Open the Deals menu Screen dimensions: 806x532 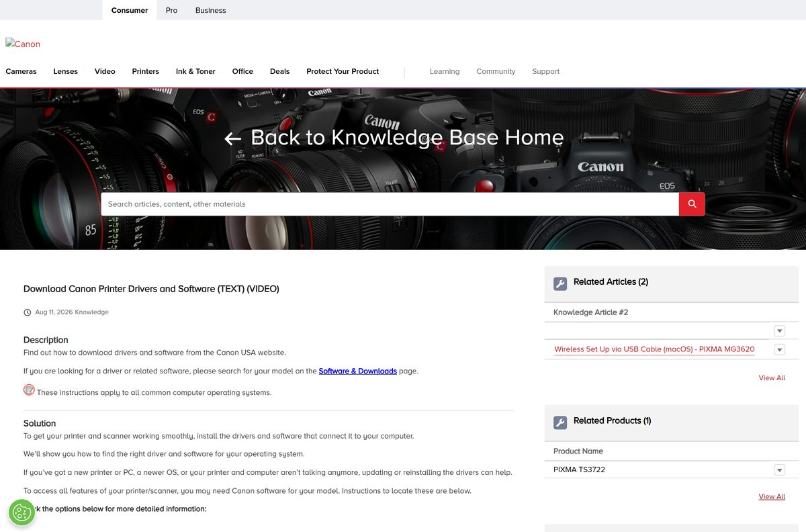280,71
